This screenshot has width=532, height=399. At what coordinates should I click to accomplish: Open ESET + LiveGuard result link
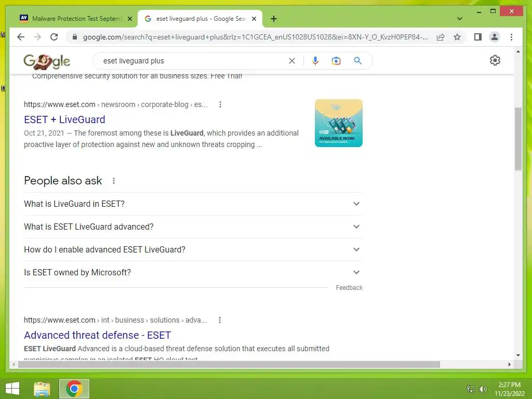(64, 119)
